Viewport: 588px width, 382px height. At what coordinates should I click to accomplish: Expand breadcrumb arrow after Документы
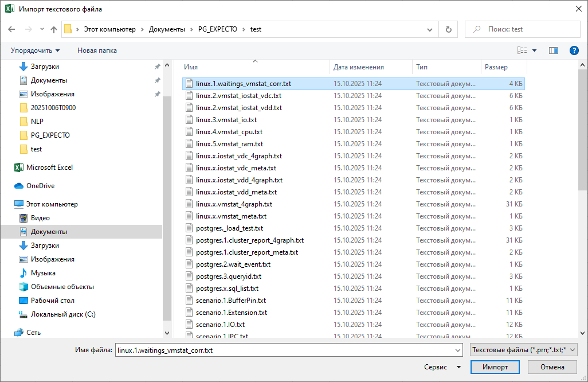pos(191,29)
